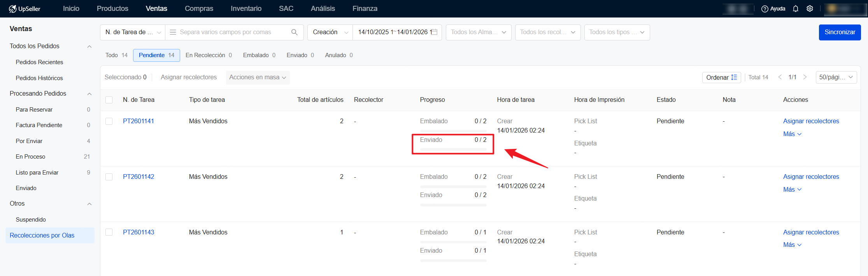The width and height of the screenshot is (868, 276).
Task: Click Embalado progress bar of PT2601141
Action: tap(453, 131)
